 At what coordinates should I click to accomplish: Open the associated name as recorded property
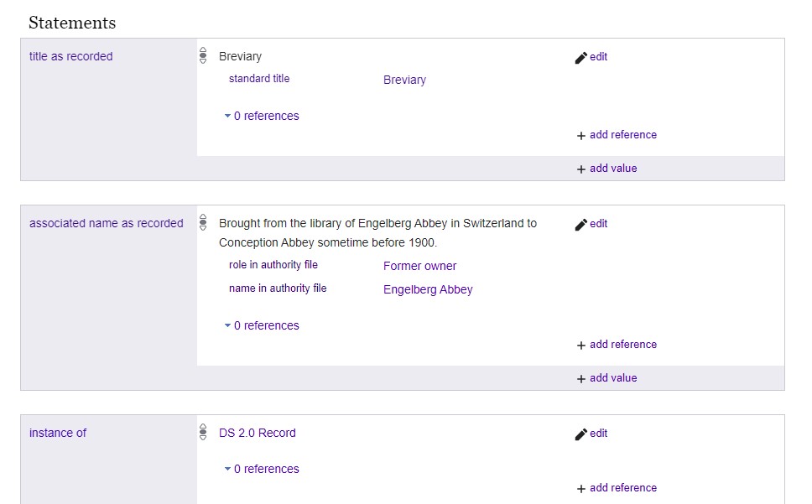tap(107, 223)
